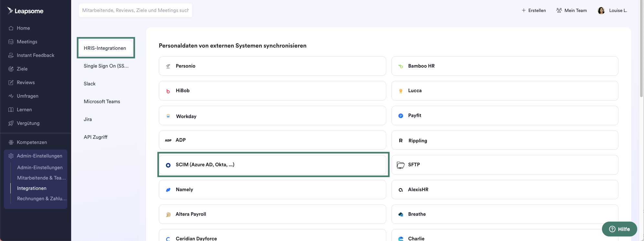This screenshot has width=644, height=241.
Task: Select Rechnungen & Zahlungen submenu item
Action: tap(42, 199)
